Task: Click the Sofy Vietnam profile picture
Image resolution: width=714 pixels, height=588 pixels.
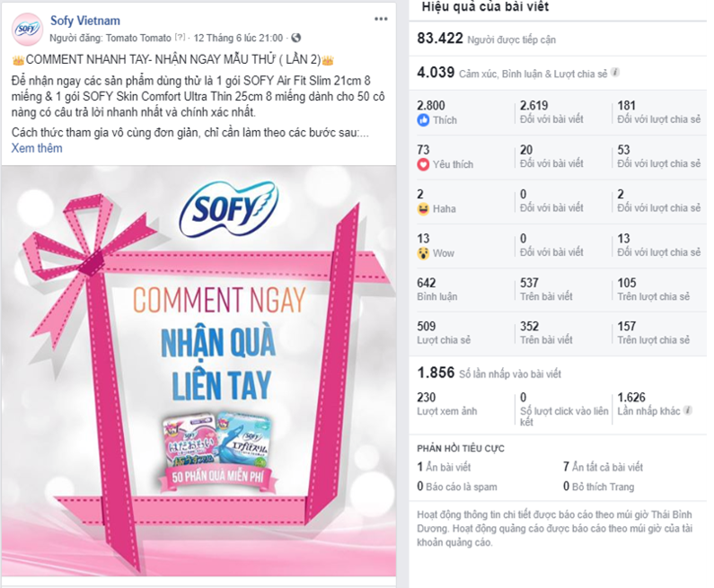Action: coord(27,30)
